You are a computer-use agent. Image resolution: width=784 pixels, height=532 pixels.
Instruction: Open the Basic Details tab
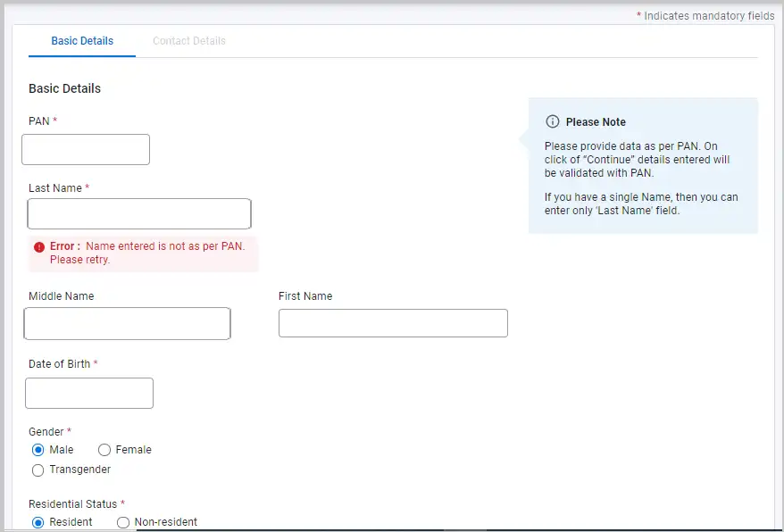[x=81, y=41]
